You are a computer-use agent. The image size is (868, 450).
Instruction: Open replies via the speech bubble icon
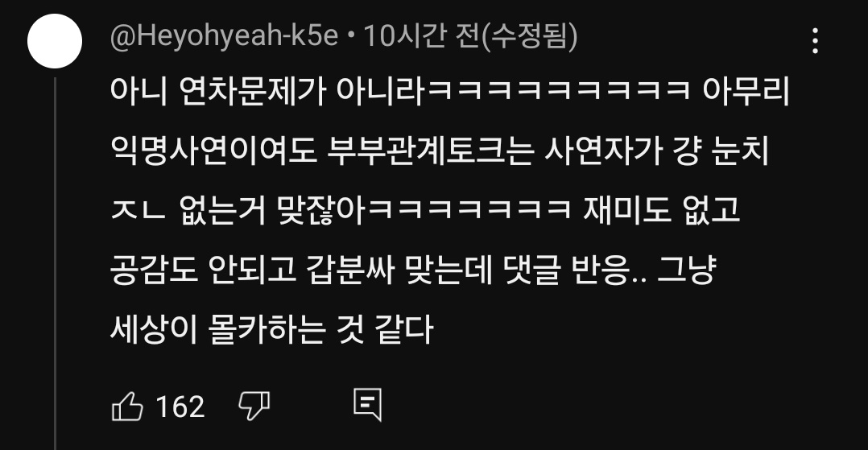(367, 405)
